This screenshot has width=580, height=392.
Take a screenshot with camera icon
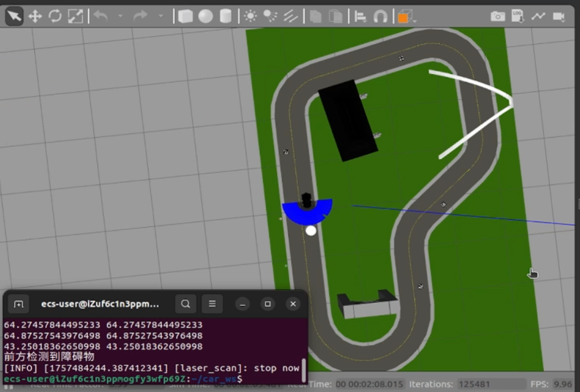498,16
